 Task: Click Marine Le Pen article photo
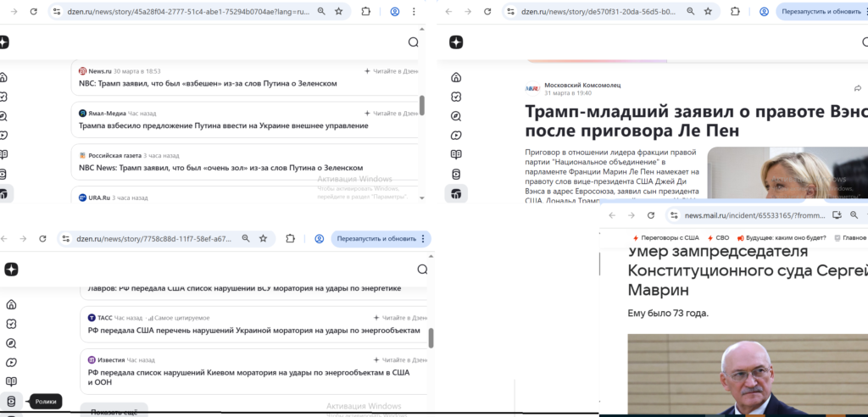[x=787, y=172]
